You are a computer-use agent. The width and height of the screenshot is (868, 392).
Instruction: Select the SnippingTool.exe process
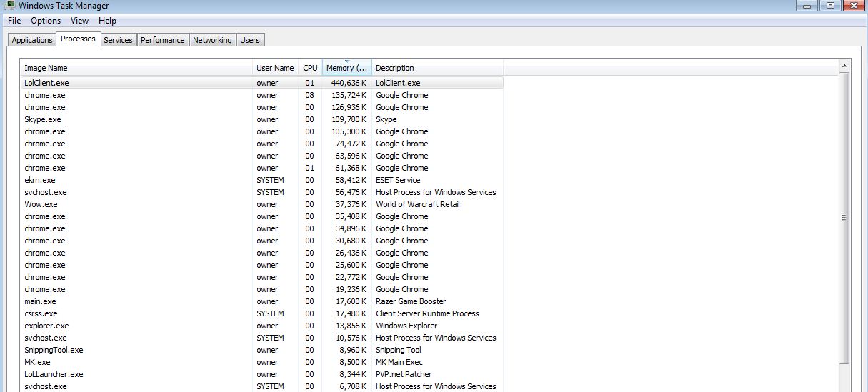click(262, 350)
